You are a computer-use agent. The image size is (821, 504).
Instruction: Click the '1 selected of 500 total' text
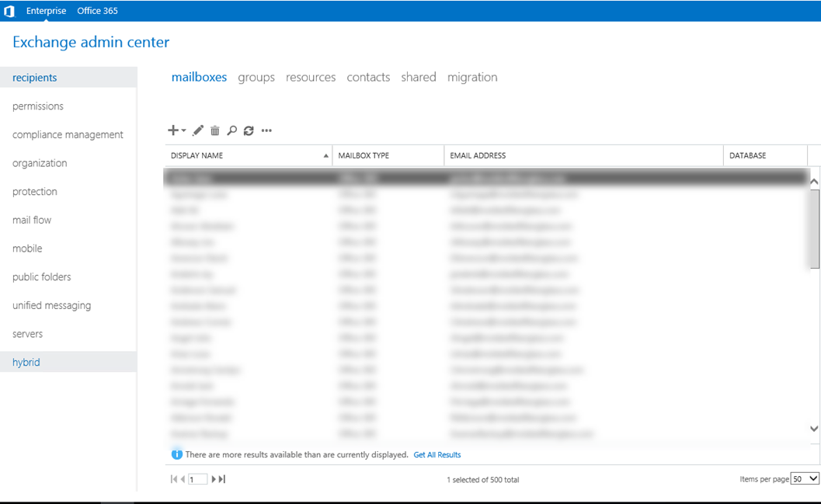[x=483, y=479]
